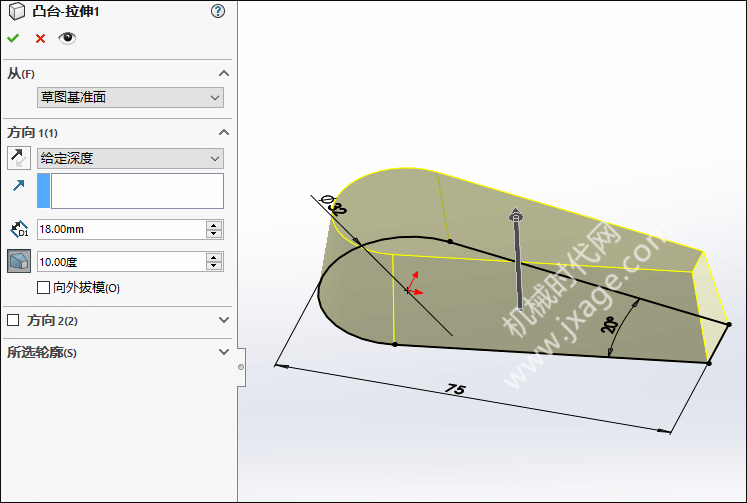Toggle the draft on/off button
Image resolution: width=747 pixels, height=503 pixels.
[x=19, y=261]
